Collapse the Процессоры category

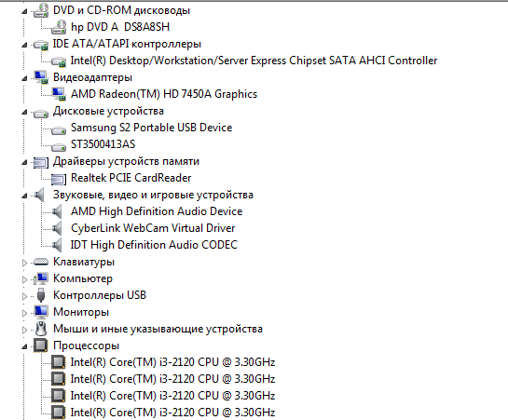pyautogui.click(x=24, y=346)
